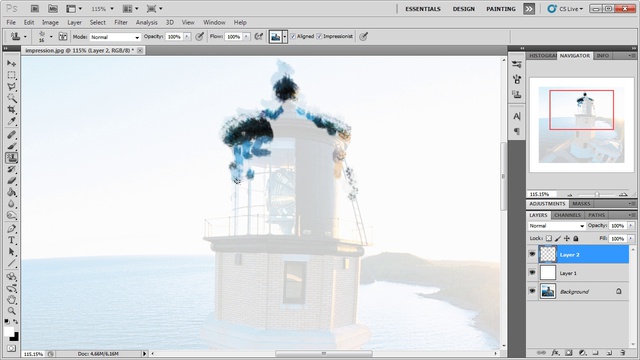
Task: Launch Bridge from the application bar
Action: [x=35, y=9]
